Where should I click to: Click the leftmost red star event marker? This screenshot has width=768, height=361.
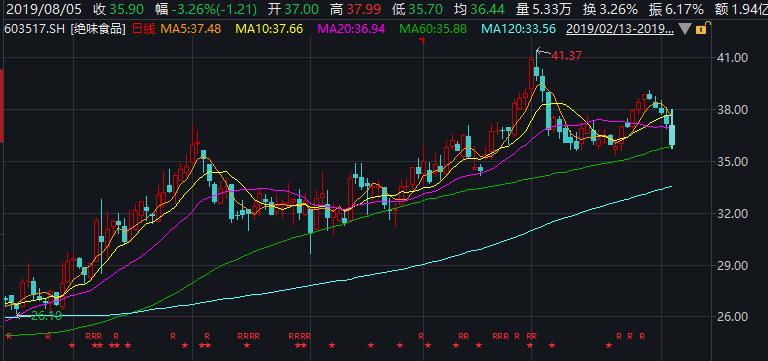click(72, 345)
